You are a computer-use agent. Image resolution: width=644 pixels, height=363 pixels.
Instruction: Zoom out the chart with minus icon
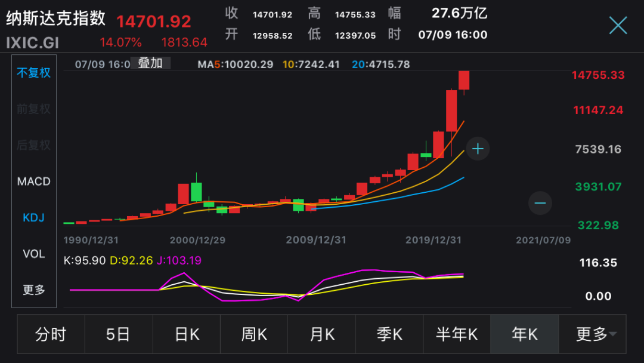pyautogui.click(x=540, y=203)
